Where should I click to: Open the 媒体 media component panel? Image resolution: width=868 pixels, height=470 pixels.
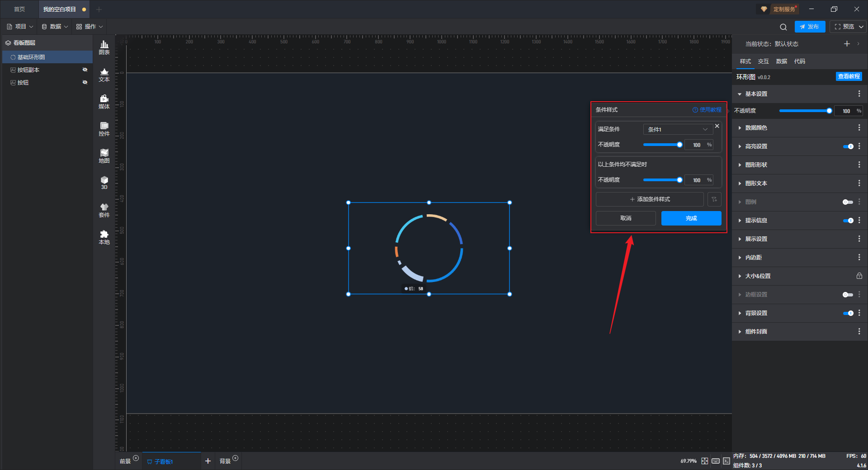pos(104,102)
